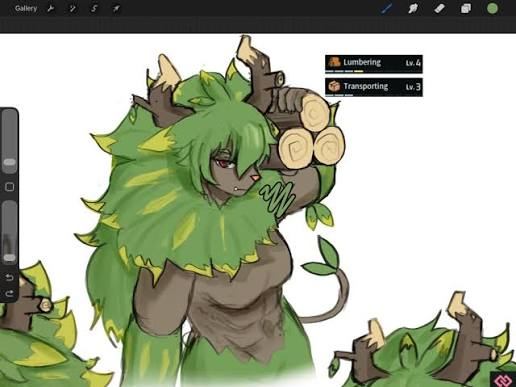Screen dimensions: 516x387
Task: Tap the square Modify button in sidebar
Action: tap(9, 187)
